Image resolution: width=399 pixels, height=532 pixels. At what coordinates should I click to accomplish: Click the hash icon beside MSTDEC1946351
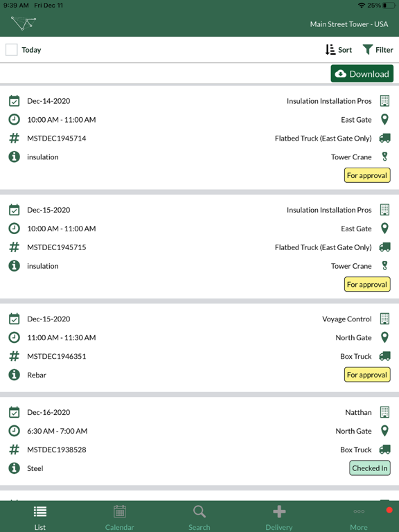coord(14,356)
